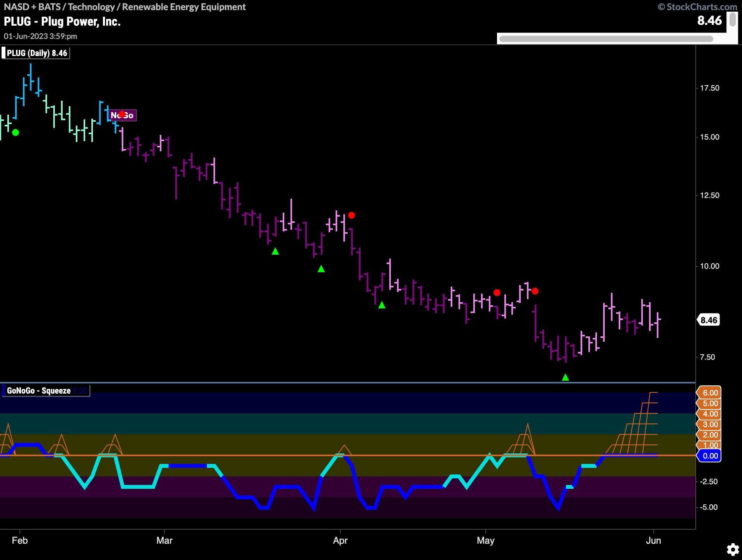Click the large 8.46 quote in header
742x560 pixels.
[709, 21]
